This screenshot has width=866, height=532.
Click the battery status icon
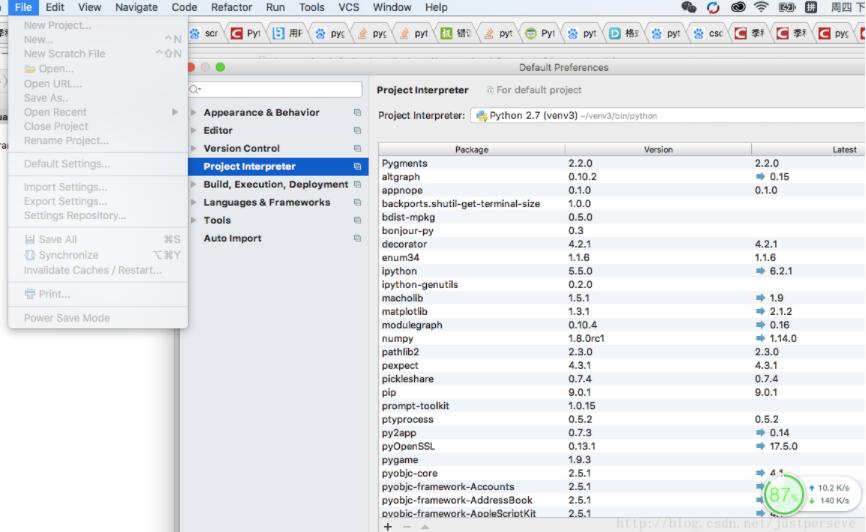click(786, 7)
